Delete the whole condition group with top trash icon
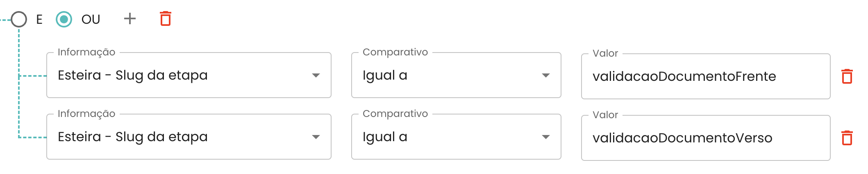 (x=166, y=19)
